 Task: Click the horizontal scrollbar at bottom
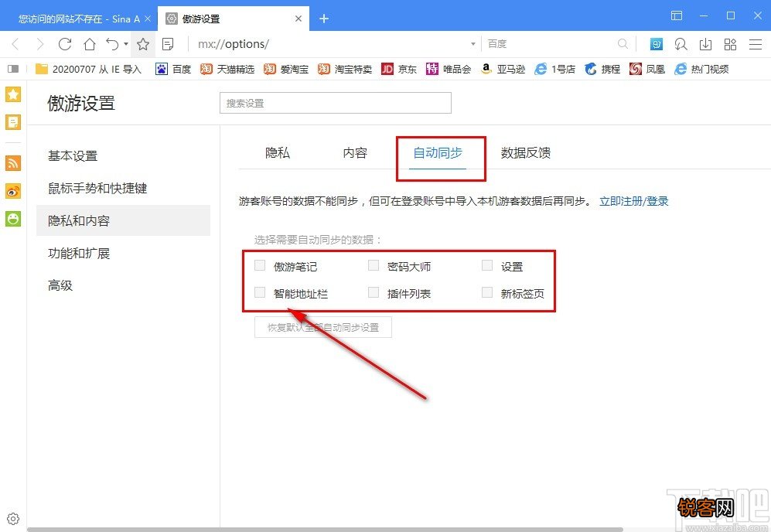[x=325, y=530]
